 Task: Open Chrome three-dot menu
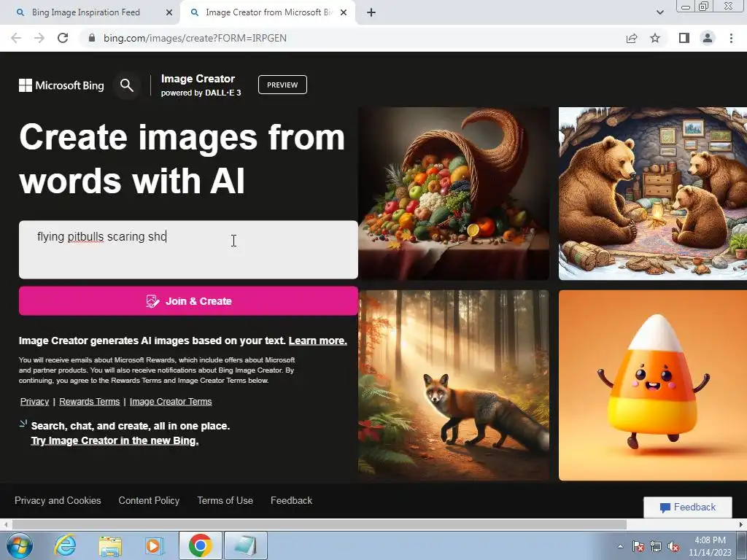click(731, 38)
